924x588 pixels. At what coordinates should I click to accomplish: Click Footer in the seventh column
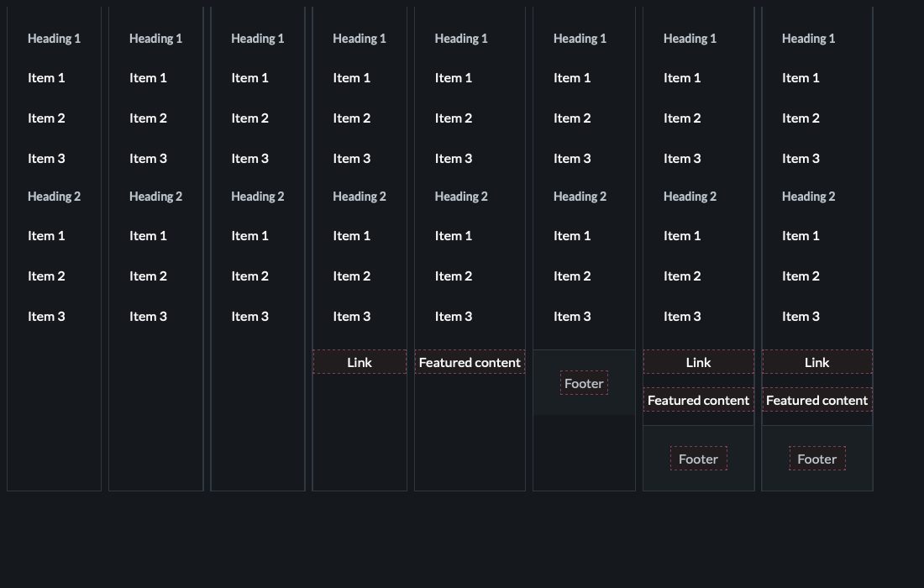(698, 459)
